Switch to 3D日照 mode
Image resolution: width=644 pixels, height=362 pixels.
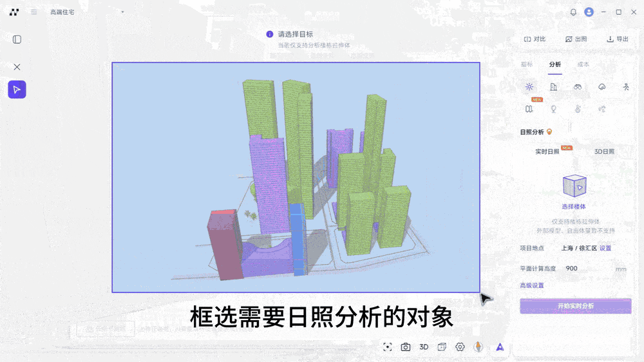click(x=603, y=152)
